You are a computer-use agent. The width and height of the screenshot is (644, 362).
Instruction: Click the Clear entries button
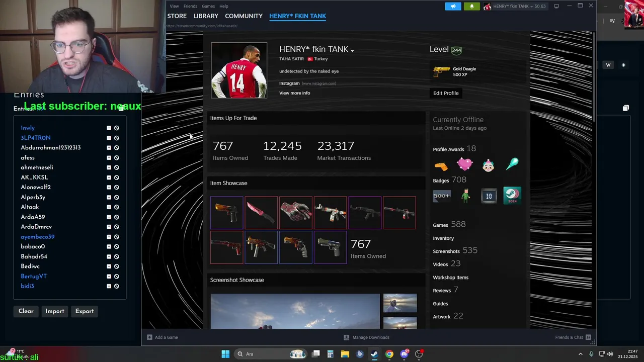click(x=26, y=311)
